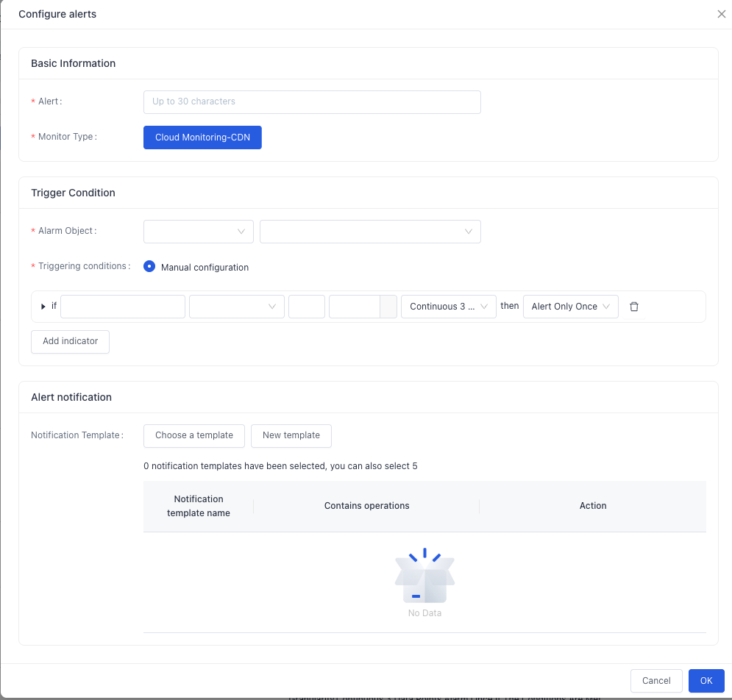Viewport: 732px width, 700px height.
Task: Click the No Data empty box illustration
Action: pos(424,576)
